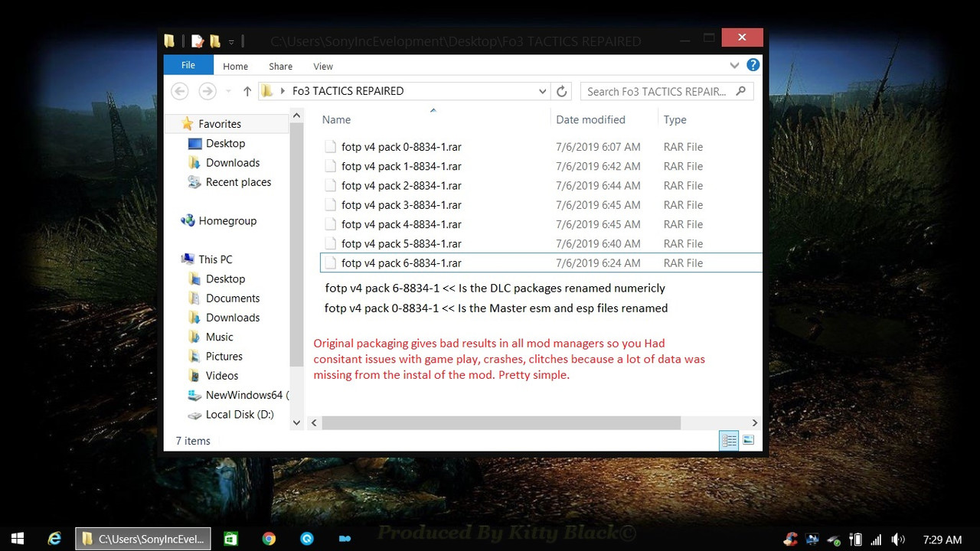Open the Videos folder
This screenshot has width=980, height=551.
(x=222, y=376)
